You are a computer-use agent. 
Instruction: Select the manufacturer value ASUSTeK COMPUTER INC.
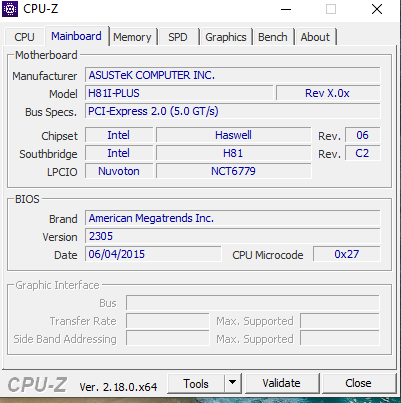click(x=232, y=75)
